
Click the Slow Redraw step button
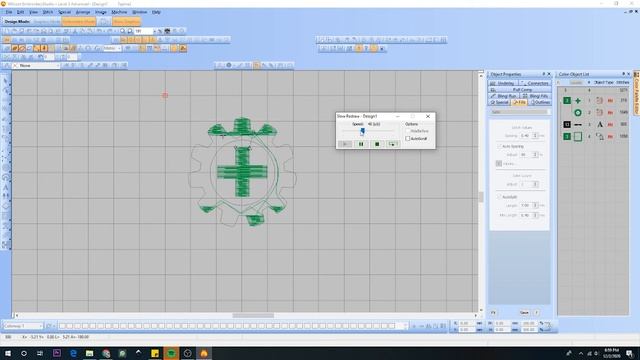click(x=393, y=144)
